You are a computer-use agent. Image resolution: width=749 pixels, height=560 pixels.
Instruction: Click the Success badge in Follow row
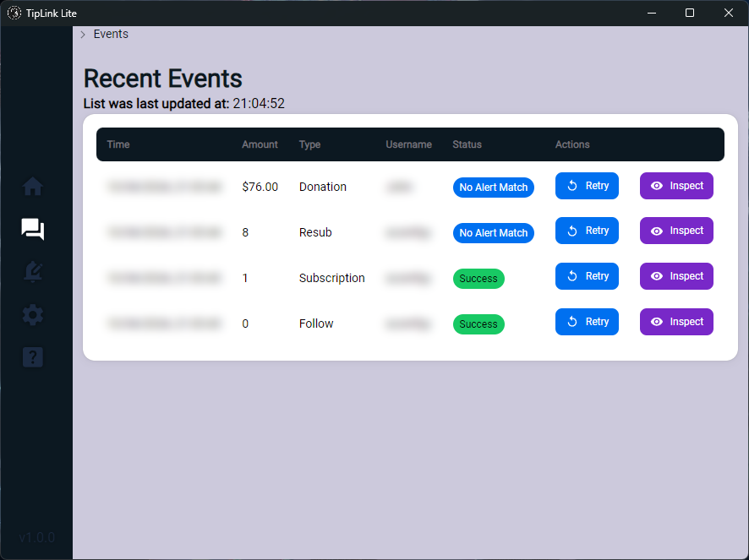click(x=478, y=324)
